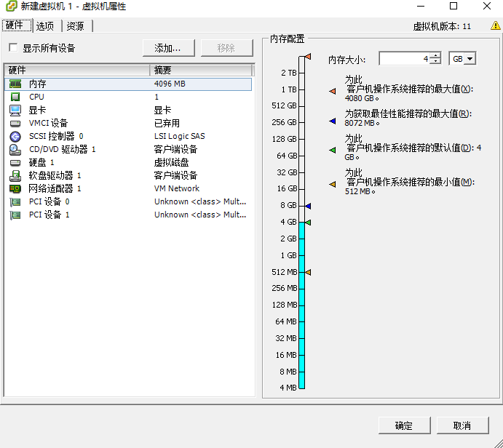Image resolution: width=503 pixels, height=448 pixels.
Task: Select the CPU hardware row
Action: pos(128,97)
